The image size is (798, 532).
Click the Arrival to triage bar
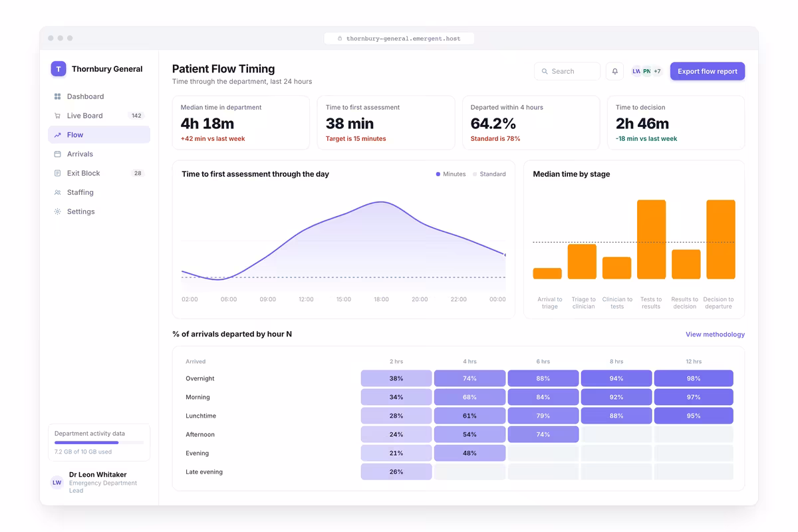click(547, 273)
